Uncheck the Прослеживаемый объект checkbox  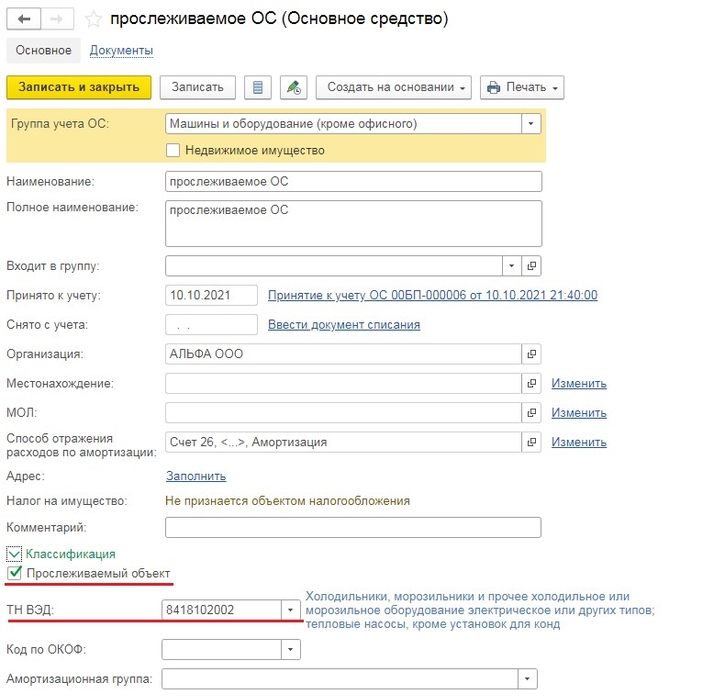click(15, 573)
